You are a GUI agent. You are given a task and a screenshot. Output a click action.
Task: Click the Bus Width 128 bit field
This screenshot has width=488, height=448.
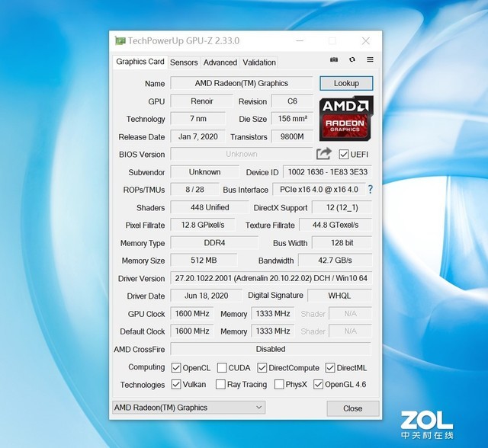tap(342, 243)
